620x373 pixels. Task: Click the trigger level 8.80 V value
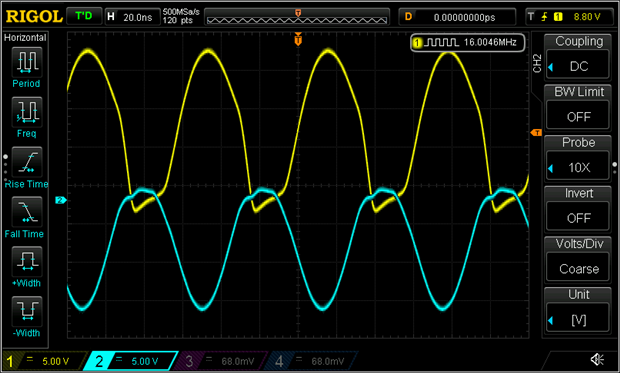[587, 17]
